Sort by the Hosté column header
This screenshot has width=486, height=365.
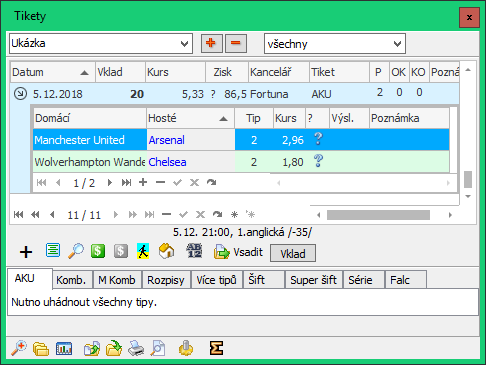coord(190,118)
